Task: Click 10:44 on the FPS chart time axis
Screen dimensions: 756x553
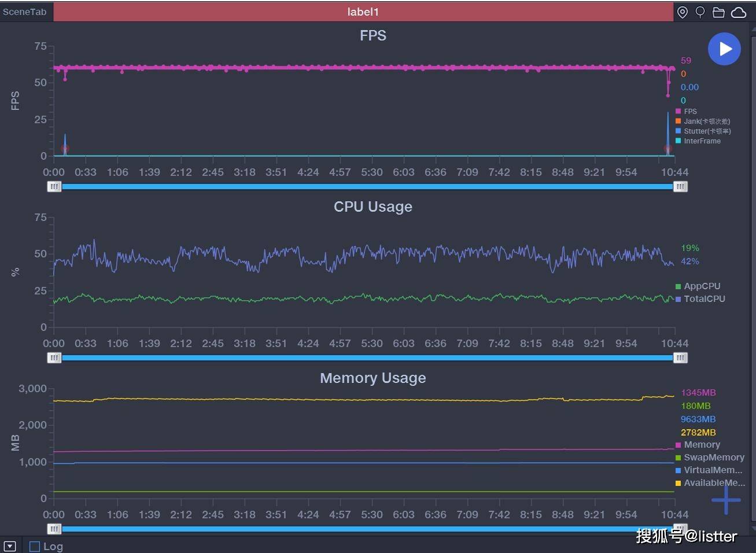Action: (x=674, y=172)
